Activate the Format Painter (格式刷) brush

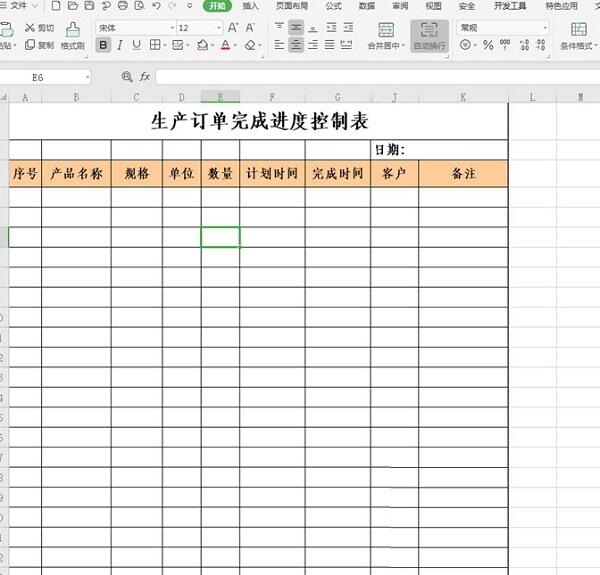73,36
